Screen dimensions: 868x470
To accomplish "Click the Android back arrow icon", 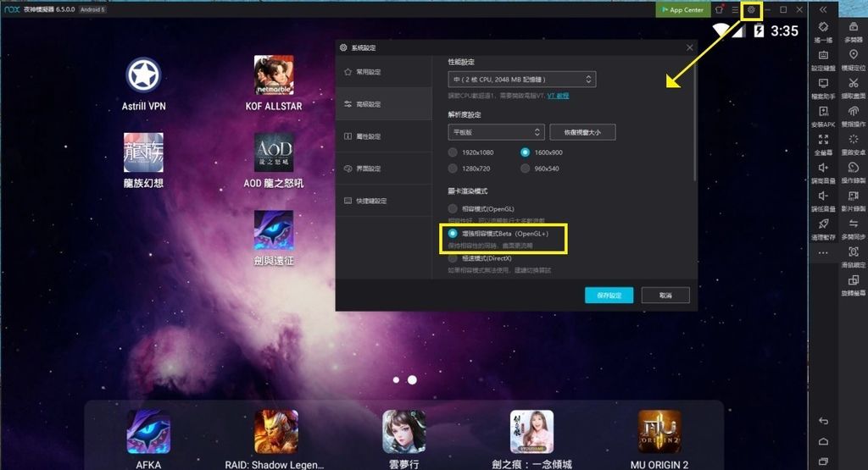I will (x=823, y=422).
